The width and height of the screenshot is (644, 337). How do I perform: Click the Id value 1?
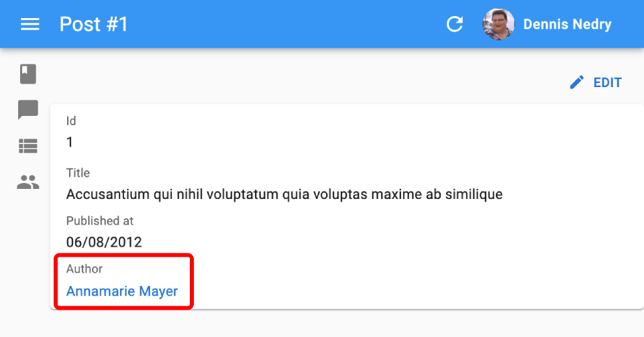click(x=70, y=142)
